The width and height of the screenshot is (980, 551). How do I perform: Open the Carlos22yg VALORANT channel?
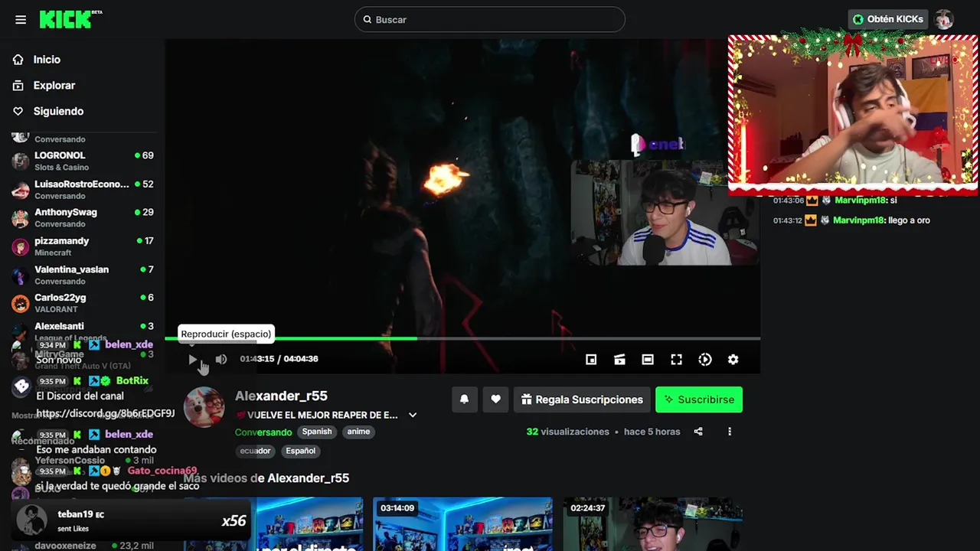coord(83,303)
